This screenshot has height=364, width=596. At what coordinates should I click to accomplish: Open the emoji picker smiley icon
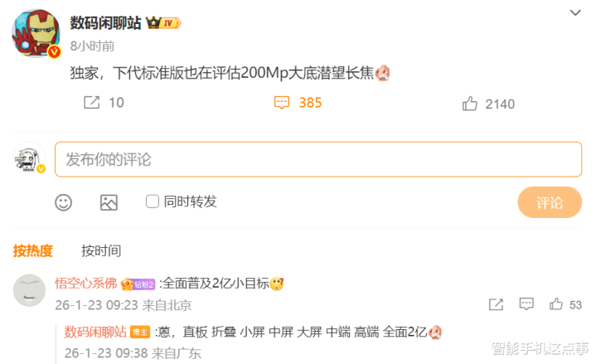(64, 202)
